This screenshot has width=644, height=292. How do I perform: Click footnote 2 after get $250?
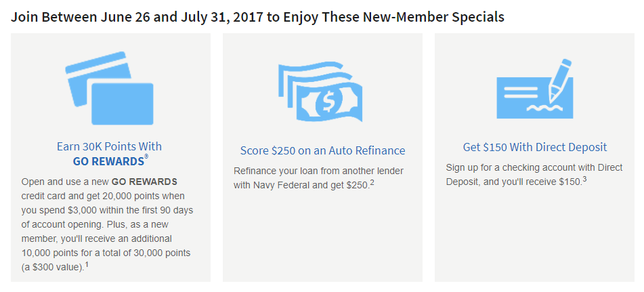372,183
